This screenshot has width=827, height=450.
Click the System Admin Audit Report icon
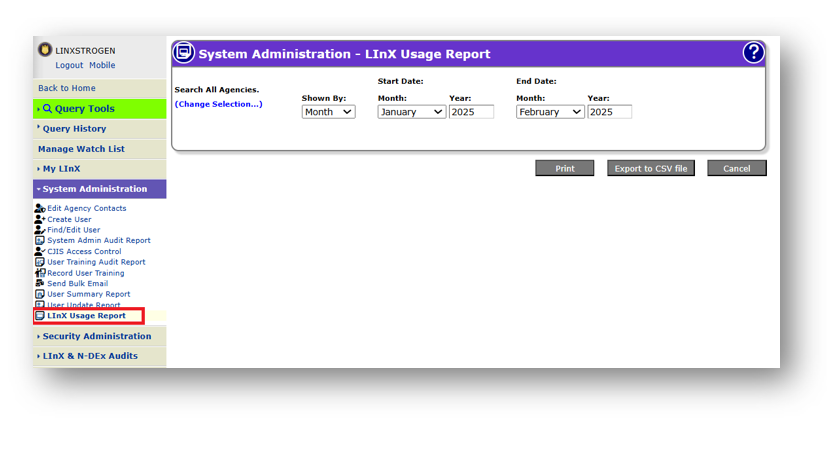(40, 241)
